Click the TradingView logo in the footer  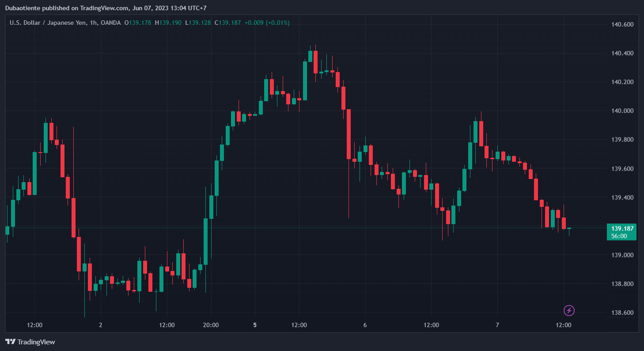click(30, 342)
